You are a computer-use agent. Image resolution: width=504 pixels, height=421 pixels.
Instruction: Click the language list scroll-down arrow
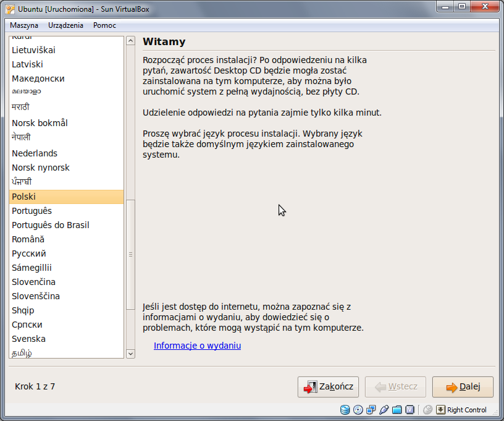point(130,354)
